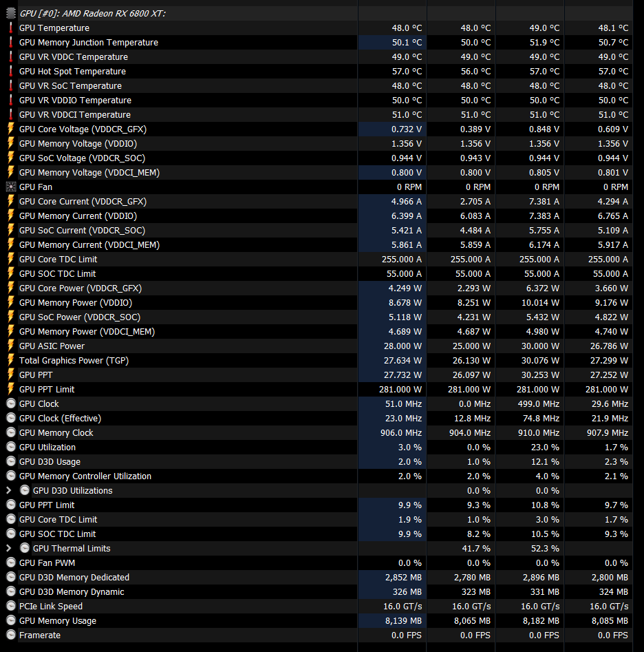
Task: Select the GPU SoC Current (VDDCR_SOC) row
Action: tap(319, 231)
